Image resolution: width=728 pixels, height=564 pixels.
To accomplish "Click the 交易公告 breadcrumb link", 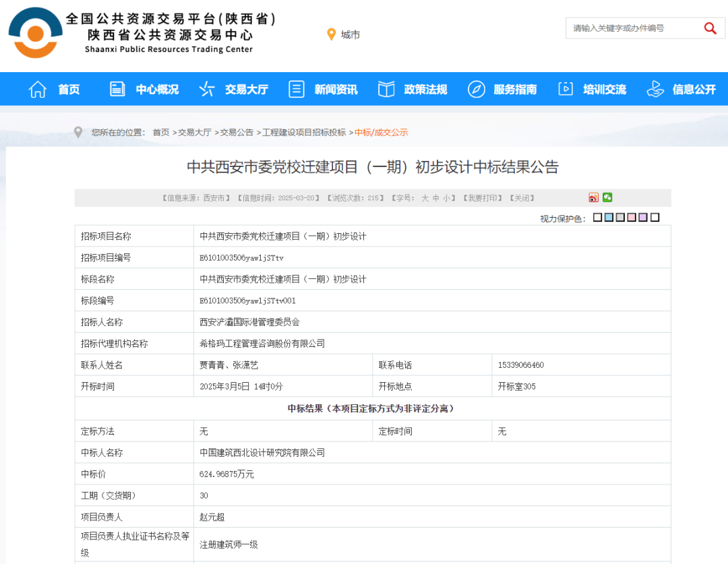I will [237, 132].
